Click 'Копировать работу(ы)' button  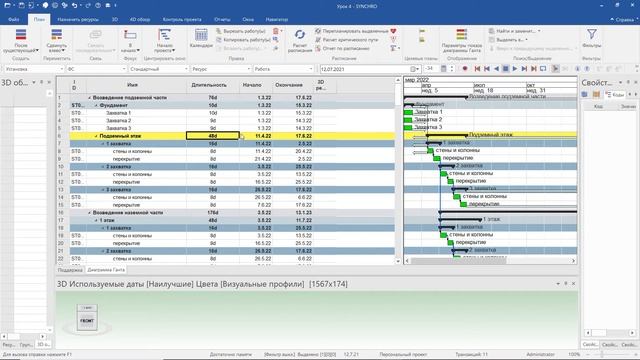(243, 40)
